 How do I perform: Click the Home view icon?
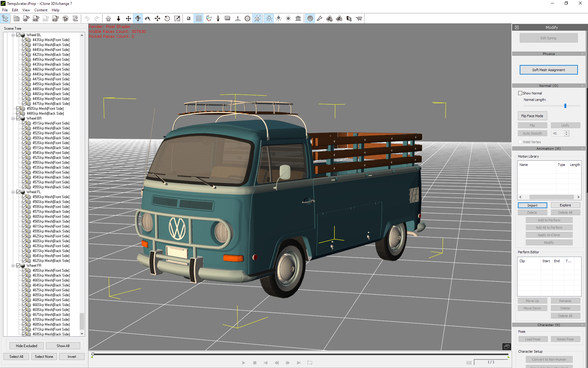pyautogui.click(x=108, y=19)
